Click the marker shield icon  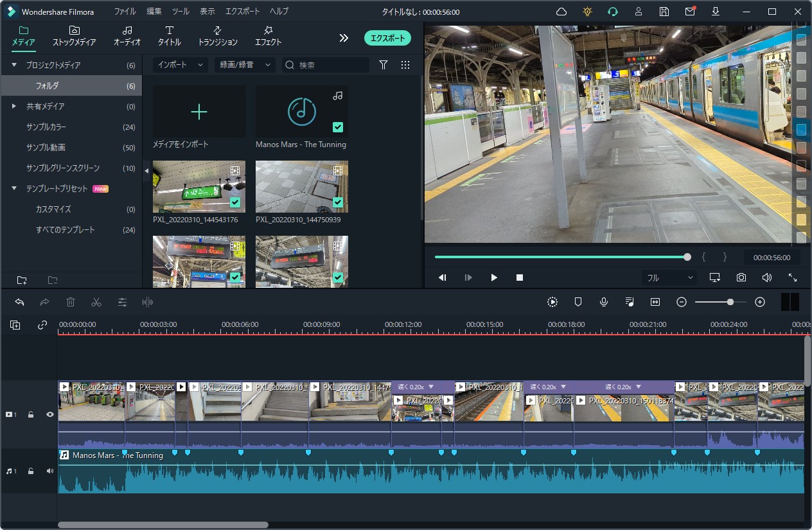[578, 302]
